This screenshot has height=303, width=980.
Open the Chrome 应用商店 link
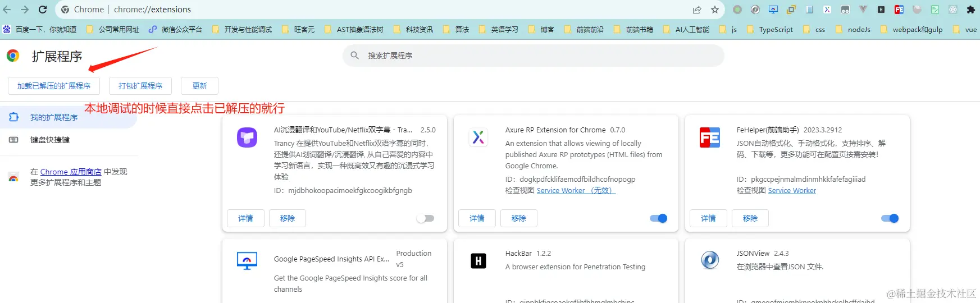coord(71,172)
